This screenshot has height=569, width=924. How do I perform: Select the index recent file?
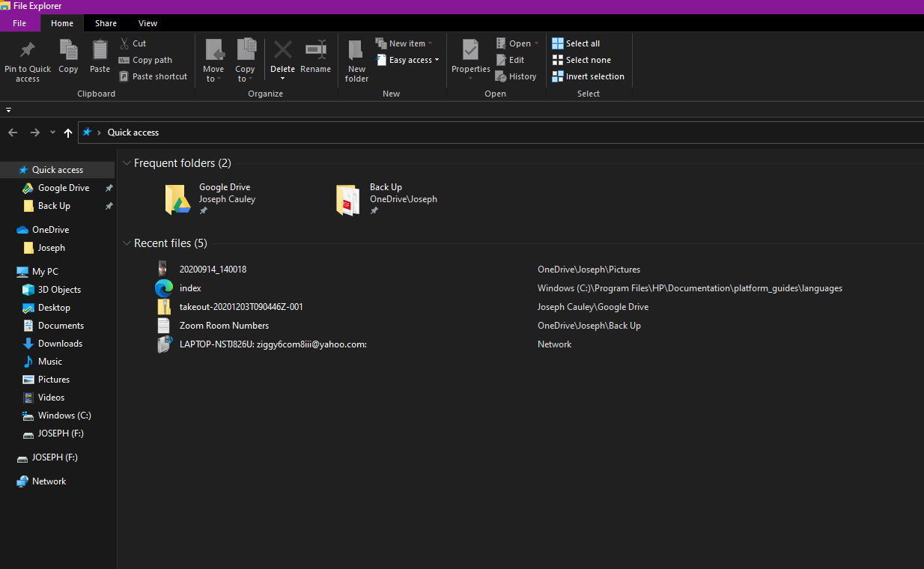[190, 288]
